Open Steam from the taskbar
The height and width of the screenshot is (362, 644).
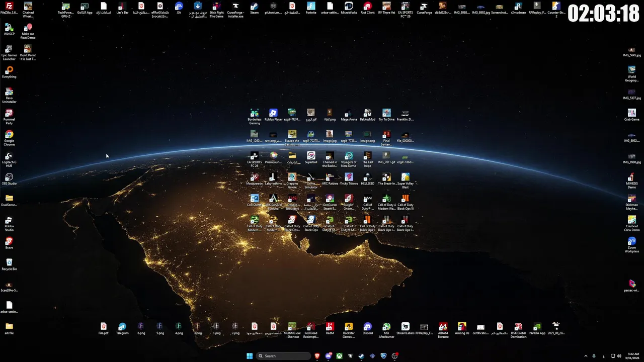pos(361,356)
